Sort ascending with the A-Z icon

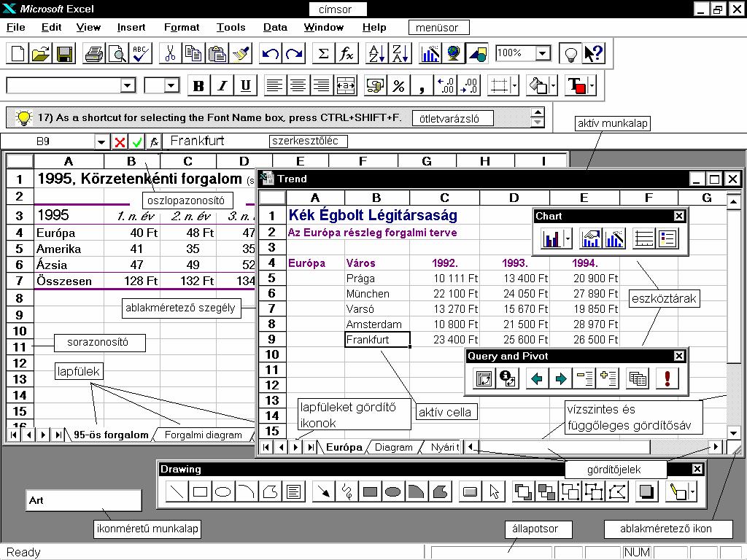click(x=376, y=53)
